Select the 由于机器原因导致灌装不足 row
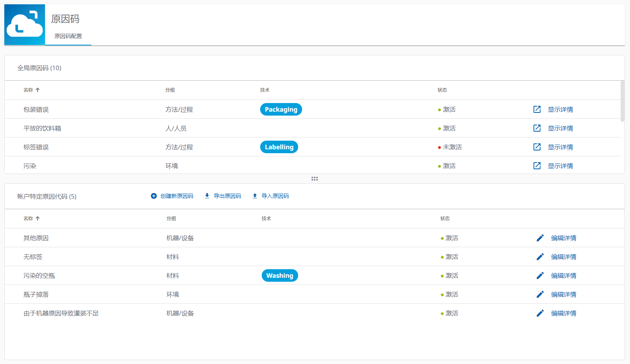630x364 pixels. tap(61, 313)
